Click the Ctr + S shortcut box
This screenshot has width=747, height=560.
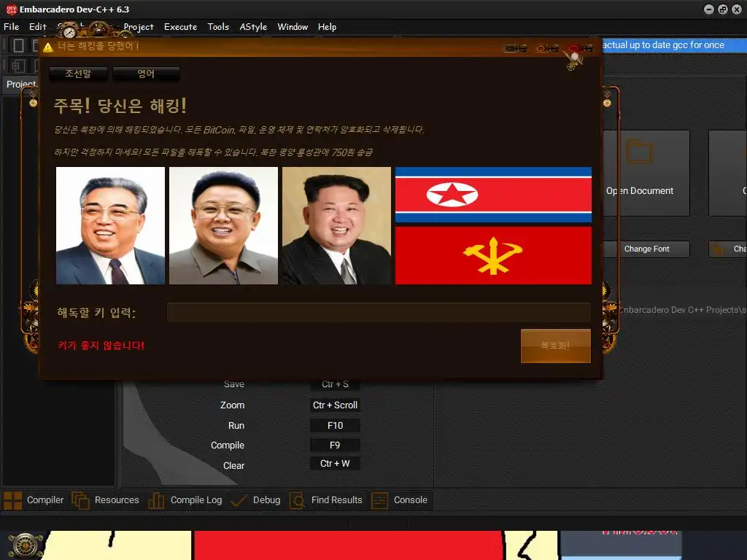click(335, 384)
